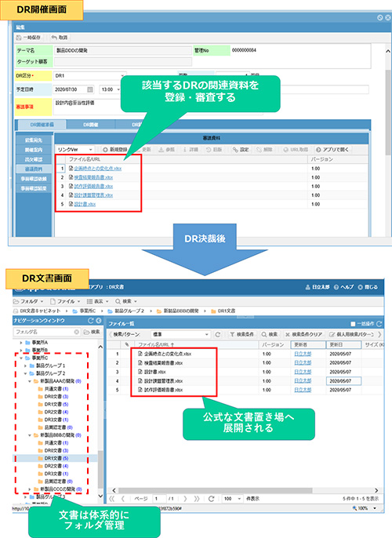Switch to the DR開催 tab
This screenshot has width=392, height=538.
point(91,125)
